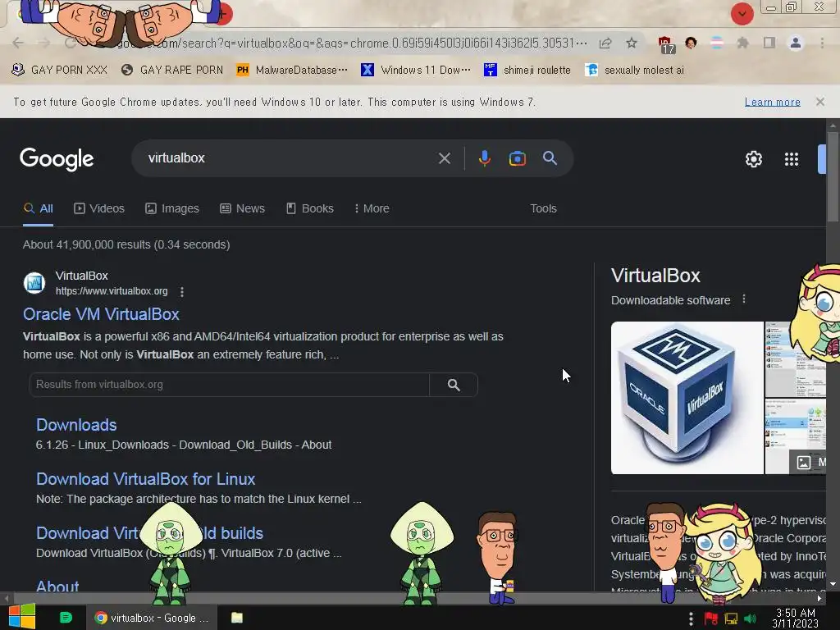Click the share-page icon in the address bar
Image resolution: width=840 pixels, height=630 pixels.
point(605,43)
